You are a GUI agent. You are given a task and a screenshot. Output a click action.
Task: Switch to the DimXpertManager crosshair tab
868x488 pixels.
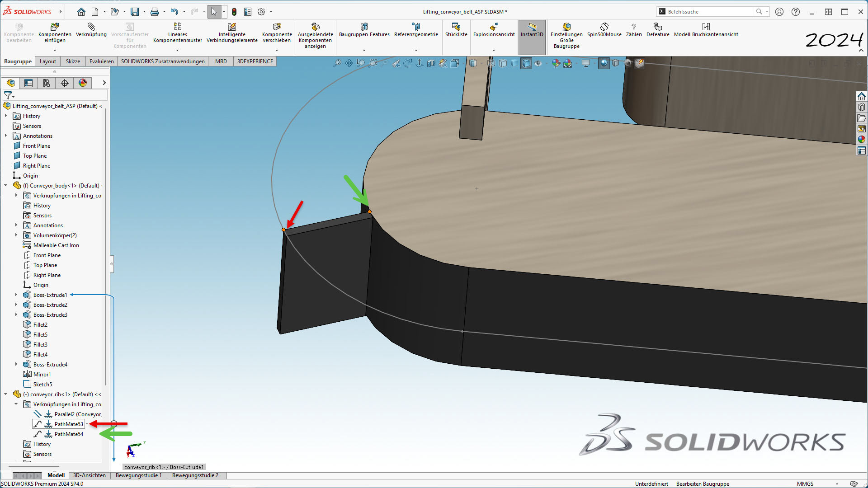click(x=65, y=83)
